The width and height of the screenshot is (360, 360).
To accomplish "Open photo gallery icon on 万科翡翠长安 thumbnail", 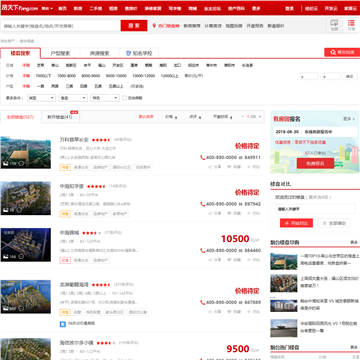I will [5, 164].
